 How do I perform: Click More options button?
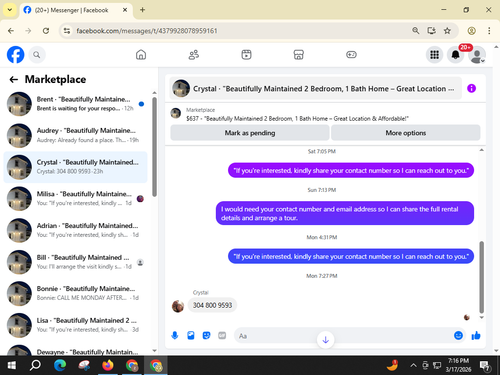coord(406,133)
